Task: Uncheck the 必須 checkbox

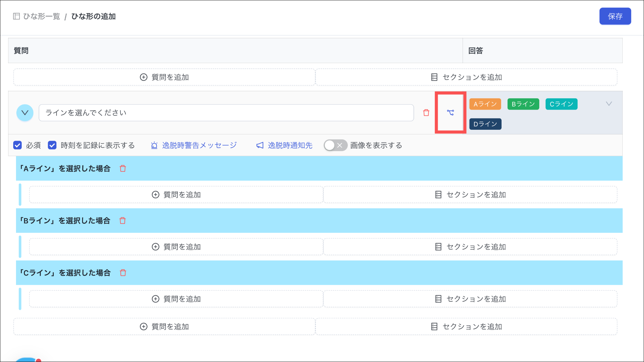Action: pos(18,145)
